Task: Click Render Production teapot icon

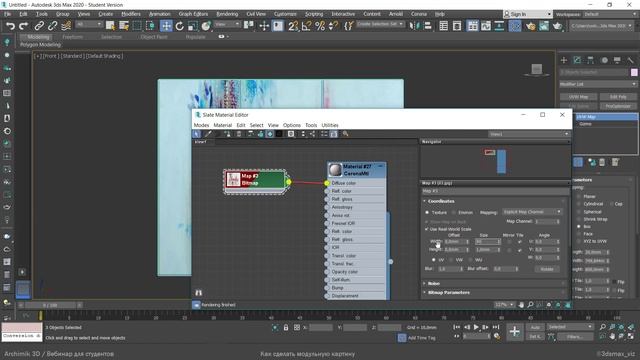Action: [557, 26]
